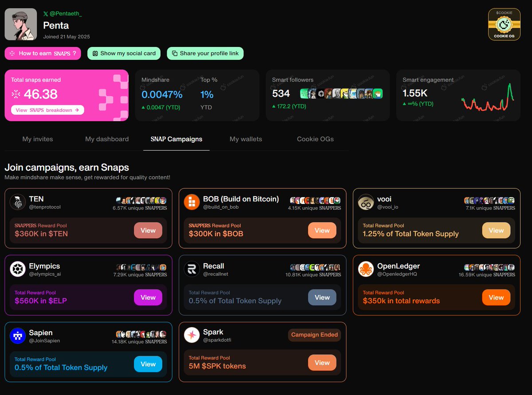This screenshot has height=395, width=532.
Task: Click the @vooi_io handle
Action: coord(387,207)
